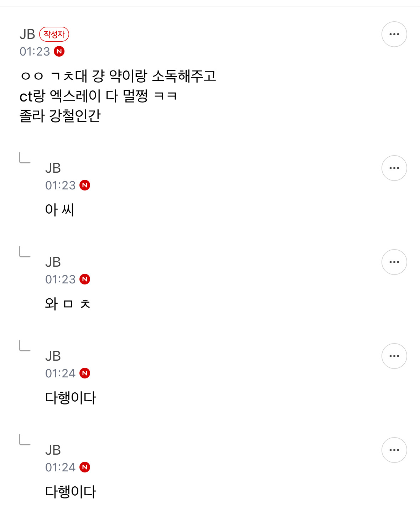Tap the '와 ㅁ ㅊ' reply text

click(68, 304)
